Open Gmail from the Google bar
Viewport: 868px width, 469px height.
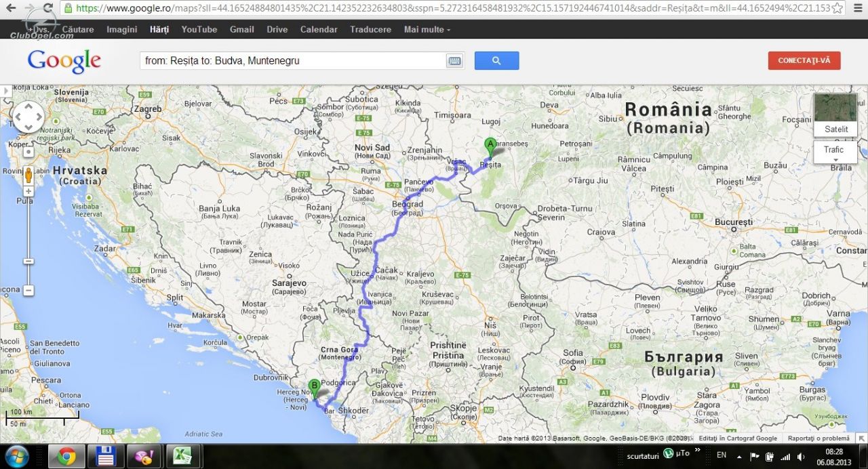[242, 30]
